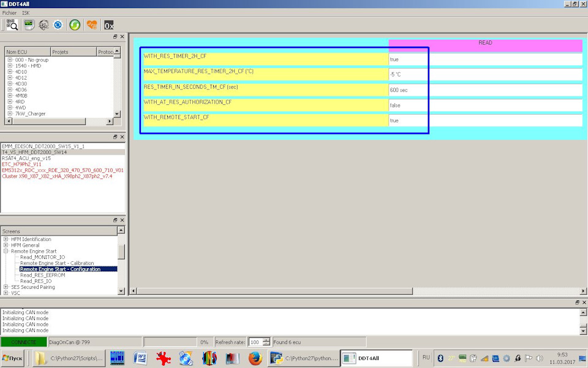
Task: Close the Screens panel
Action: coord(123,220)
